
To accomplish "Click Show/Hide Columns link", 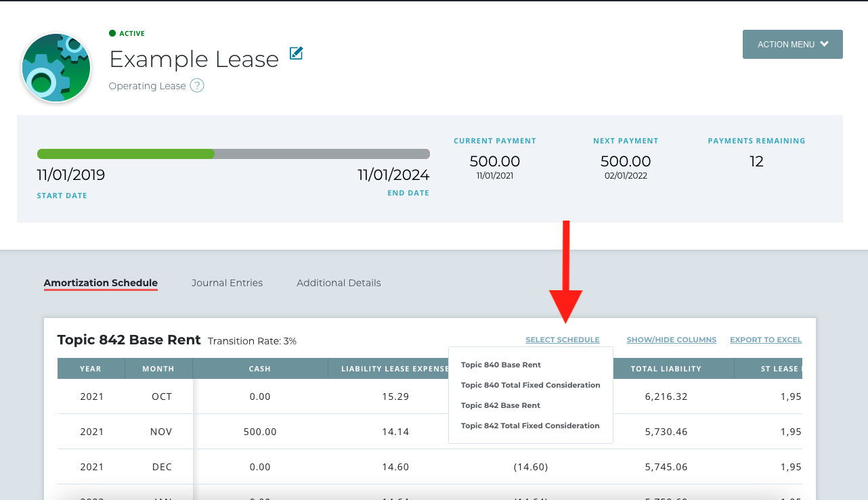I will click(x=671, y=340).
